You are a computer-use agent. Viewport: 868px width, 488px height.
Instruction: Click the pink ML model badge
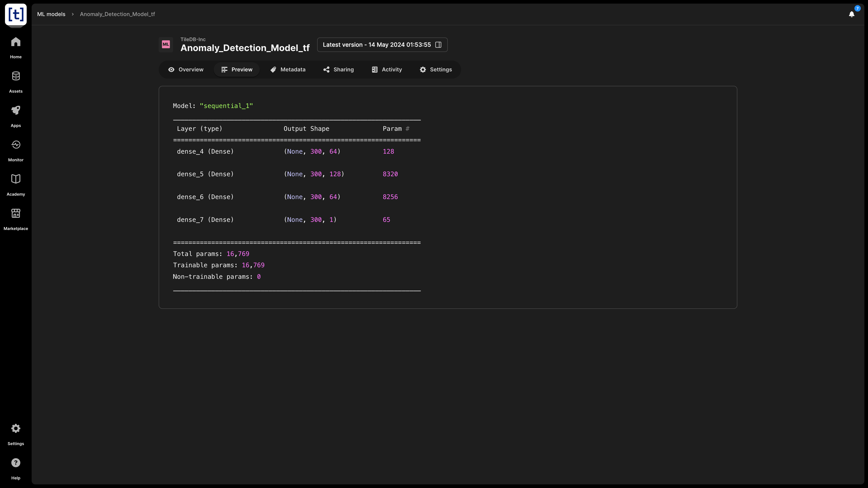[x=166, y=45]
